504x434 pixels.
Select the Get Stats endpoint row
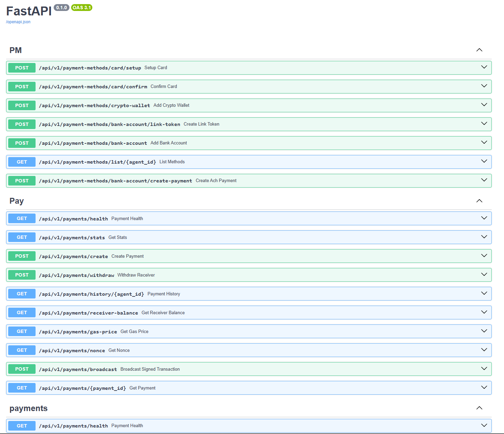point(239,237)
